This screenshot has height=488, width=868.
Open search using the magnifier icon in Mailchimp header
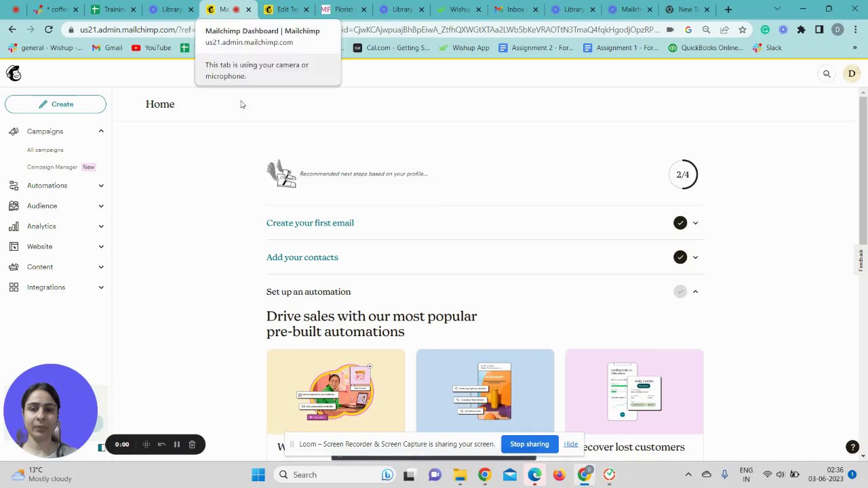click(x=827, y=74)
